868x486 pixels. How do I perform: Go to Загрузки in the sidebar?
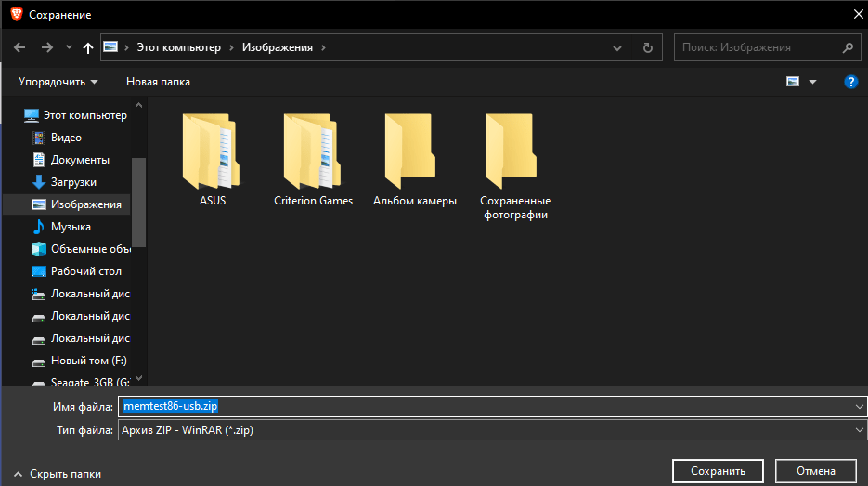pyautogui.click(x=73, y=182)
